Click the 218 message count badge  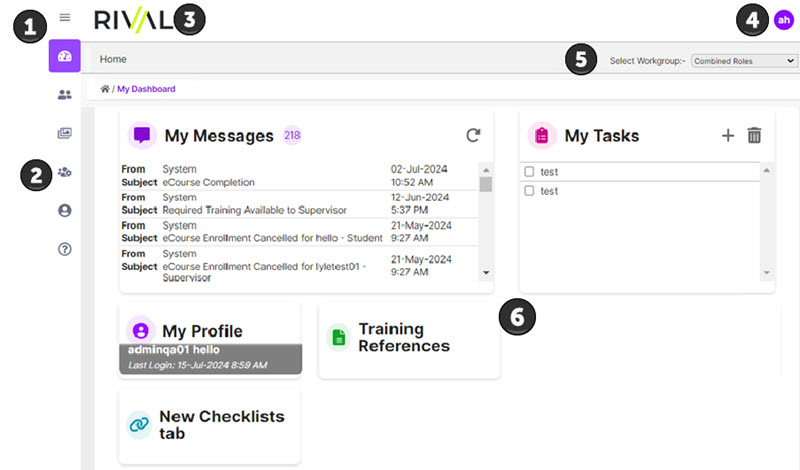tap(292, 135)
